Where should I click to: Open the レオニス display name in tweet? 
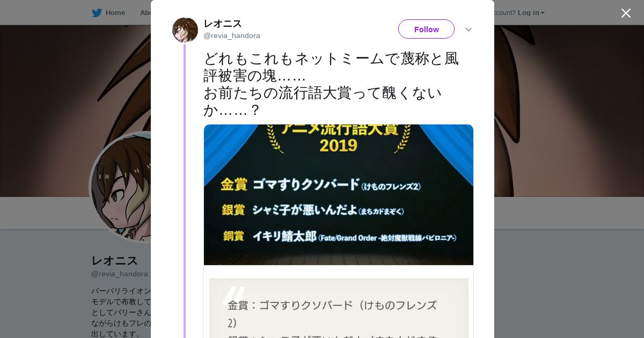coord(223,24)
